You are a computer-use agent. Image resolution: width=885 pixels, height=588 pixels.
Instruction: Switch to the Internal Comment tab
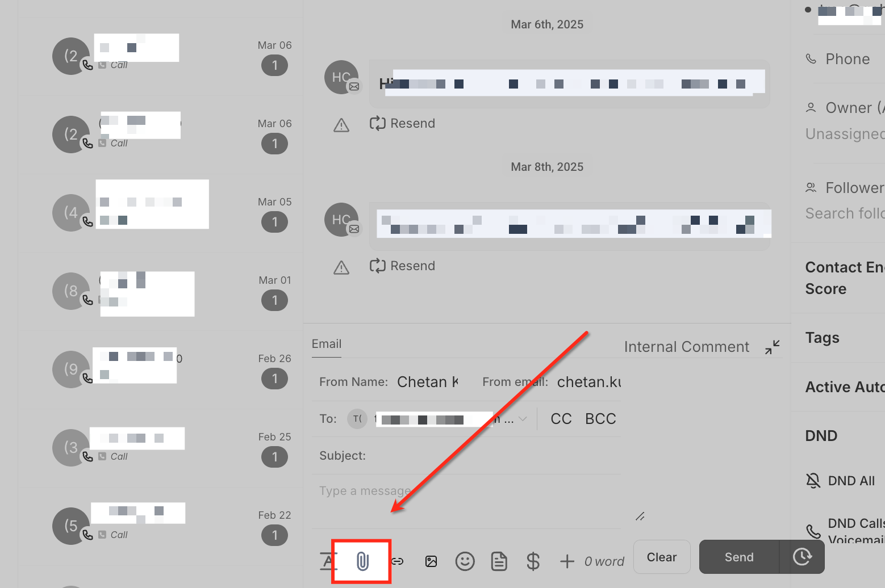(x=686, y=347)
